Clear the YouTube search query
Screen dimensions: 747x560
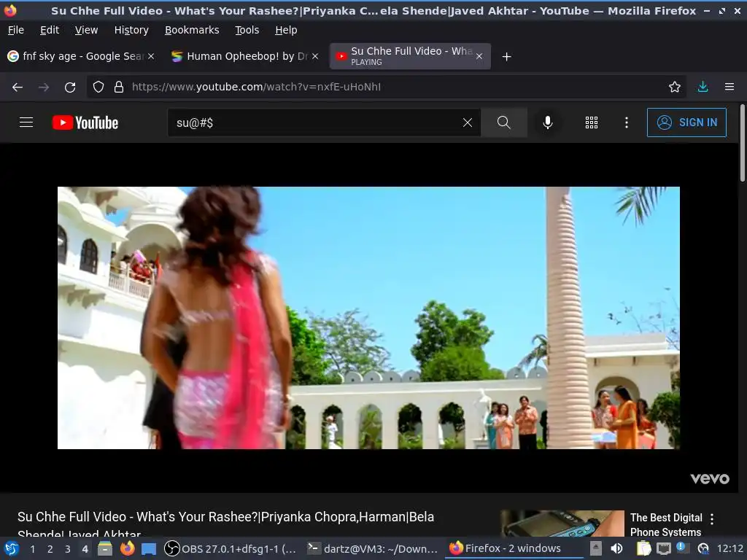point(468,122)
